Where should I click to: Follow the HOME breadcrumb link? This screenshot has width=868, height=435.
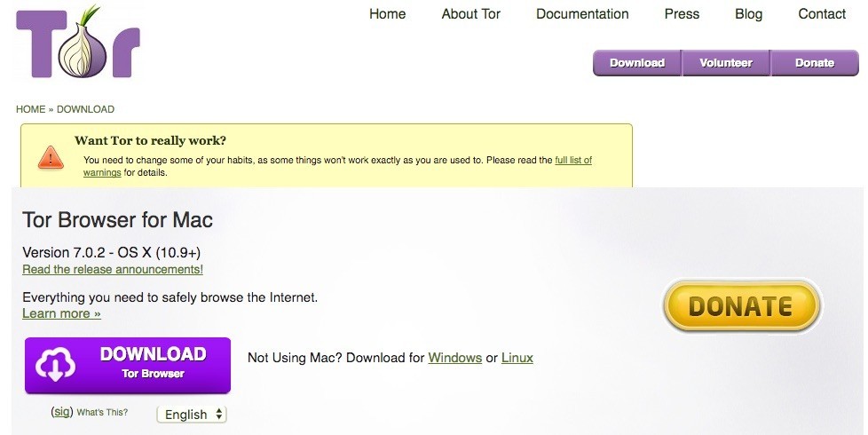pyautogui.click(x=30, y=109)
